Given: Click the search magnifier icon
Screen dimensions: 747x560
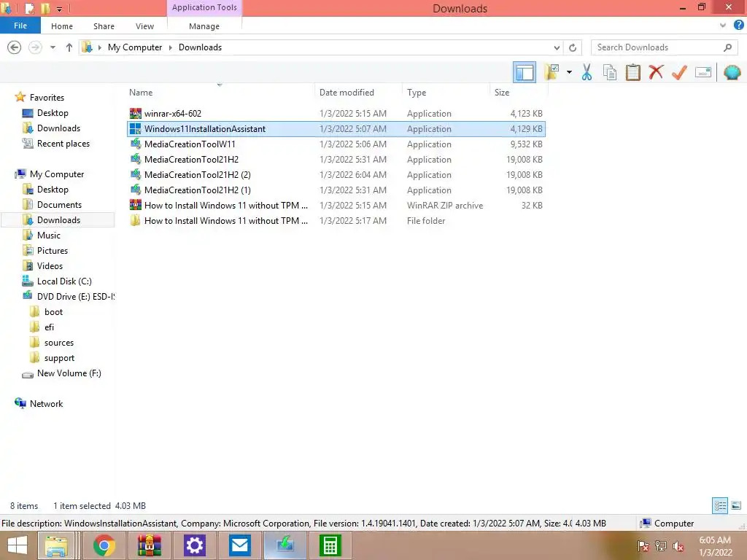Looking at the screenshot, I should (727, 47).
